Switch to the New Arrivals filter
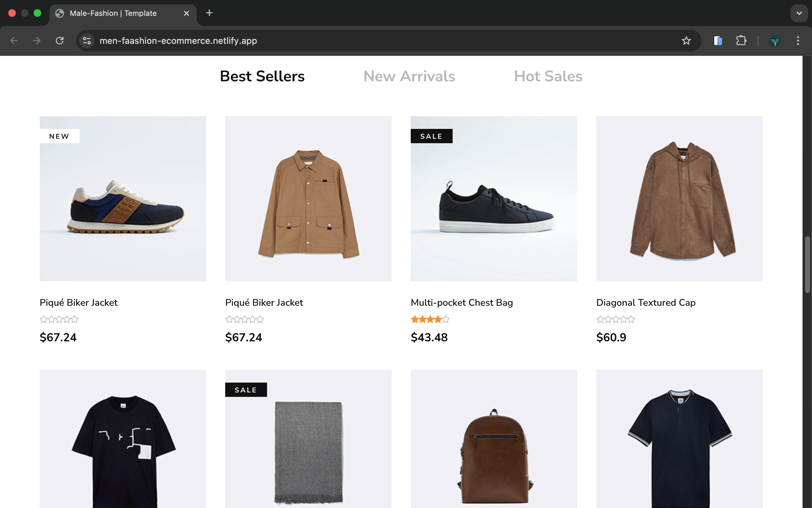The image size is (812, 508). coord(409,76)
